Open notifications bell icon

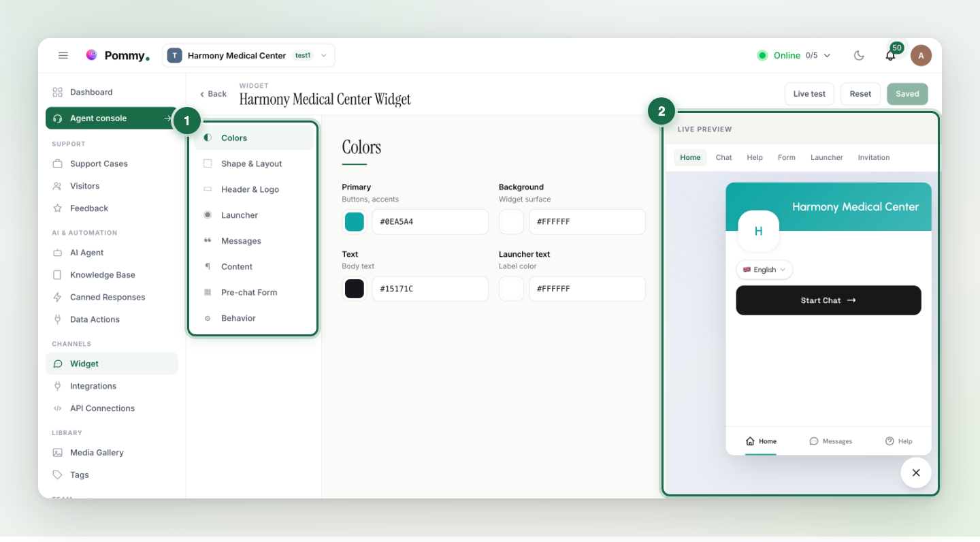point(890,56)
